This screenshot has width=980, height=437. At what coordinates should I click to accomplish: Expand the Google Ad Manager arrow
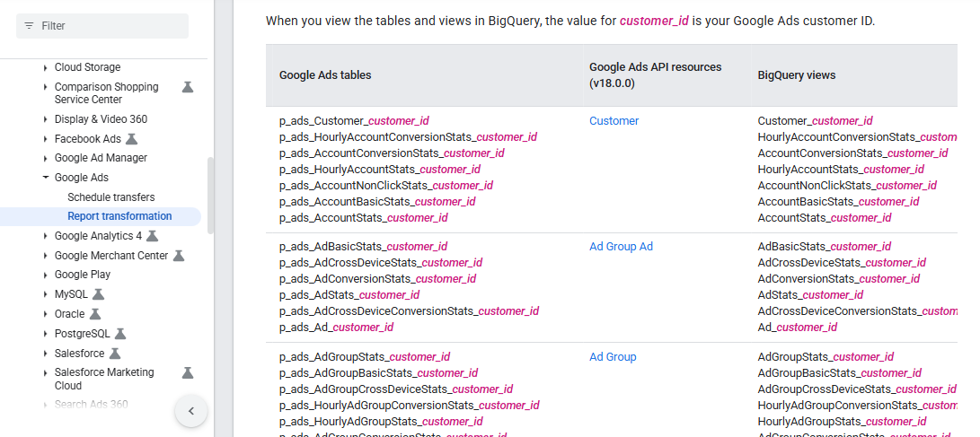[x=45, y=159]
